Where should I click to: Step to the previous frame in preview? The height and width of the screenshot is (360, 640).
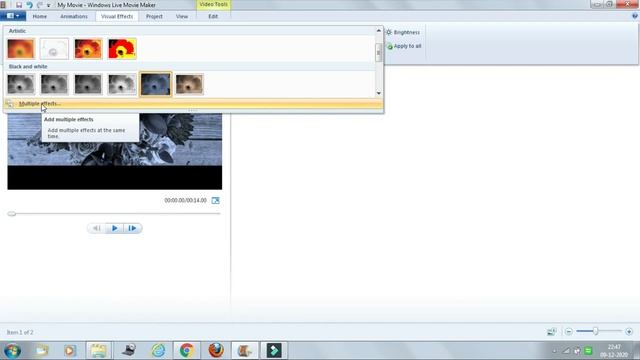tap(96, 228)
